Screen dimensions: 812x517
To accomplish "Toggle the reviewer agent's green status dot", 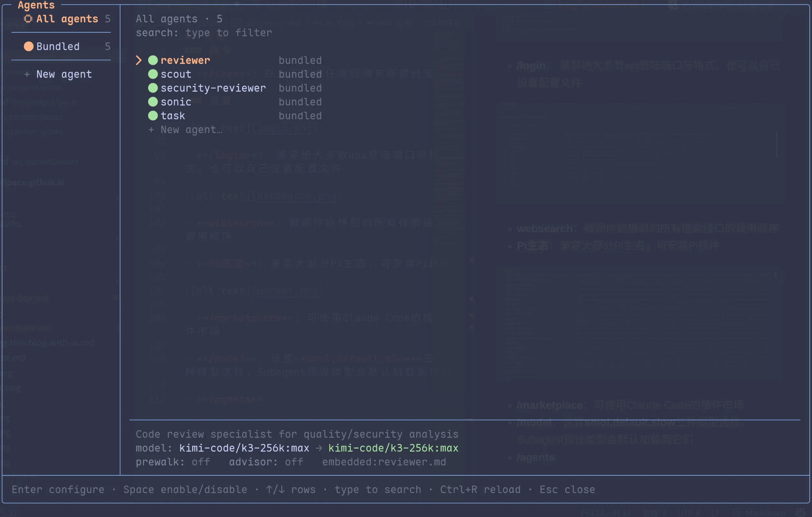I will coord(153,60).
